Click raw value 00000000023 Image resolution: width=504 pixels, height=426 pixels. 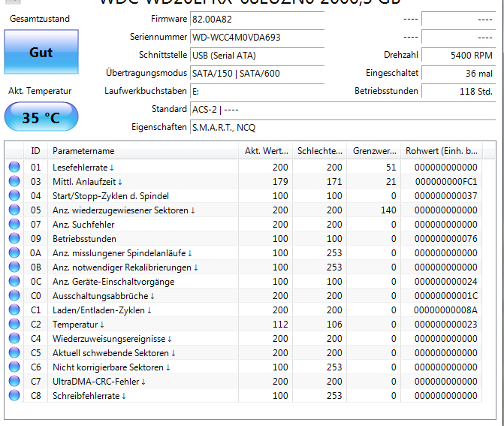pos(446,325)
